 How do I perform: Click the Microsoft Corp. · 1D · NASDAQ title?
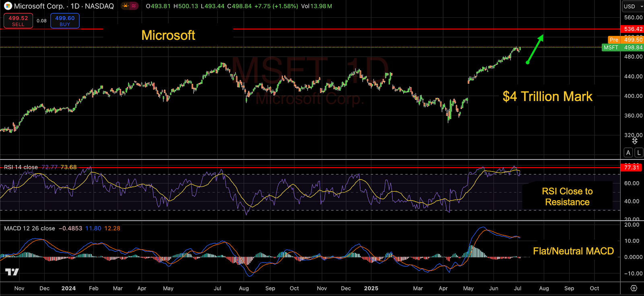tap(64, 6)
